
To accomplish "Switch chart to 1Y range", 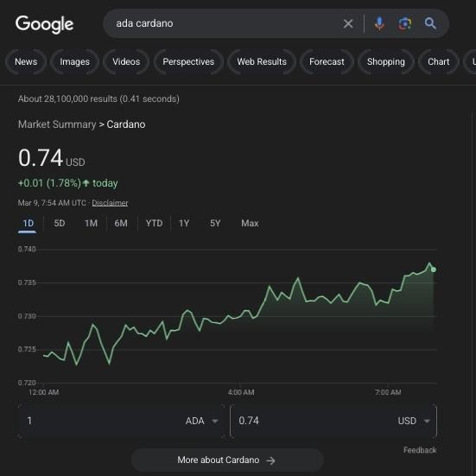I will click(x=184, y=224).
